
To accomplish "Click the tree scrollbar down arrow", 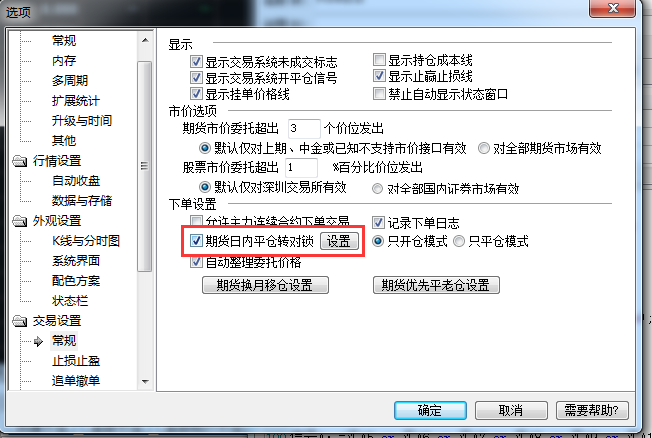I will 145,381.
